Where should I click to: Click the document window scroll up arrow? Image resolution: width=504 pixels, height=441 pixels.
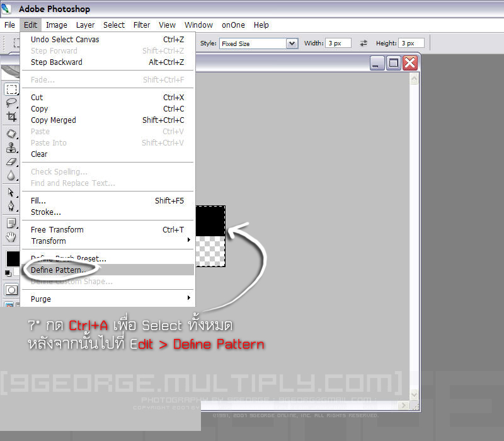(x=414, y=79)
